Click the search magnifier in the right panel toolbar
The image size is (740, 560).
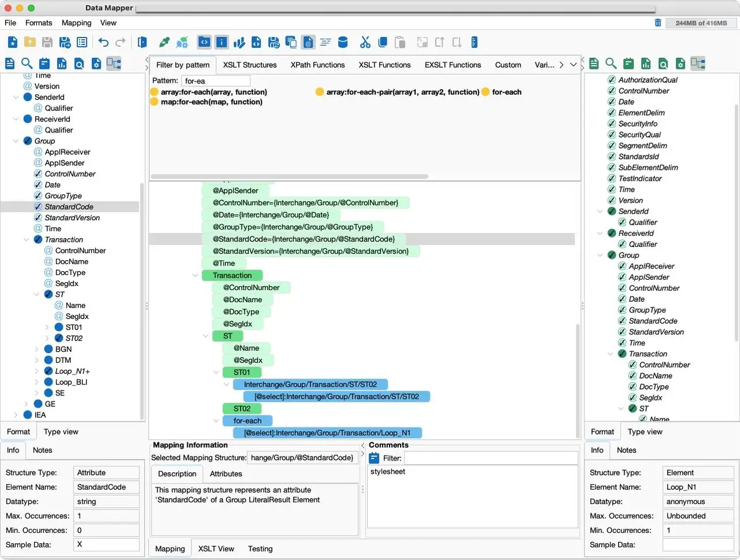tap(611, 64)
